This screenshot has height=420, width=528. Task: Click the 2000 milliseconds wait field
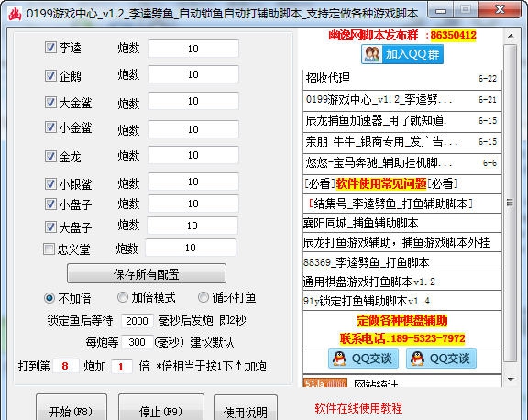[x=137, y=321]
